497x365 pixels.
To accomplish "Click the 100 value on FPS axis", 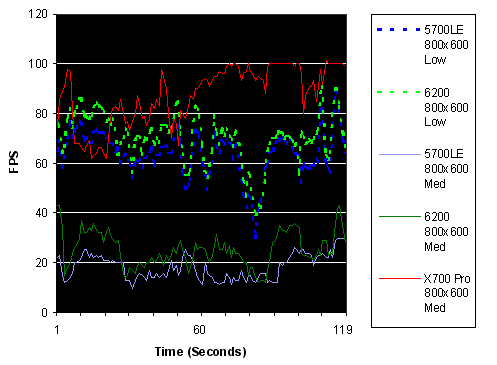I will click(x=38, y=64).
